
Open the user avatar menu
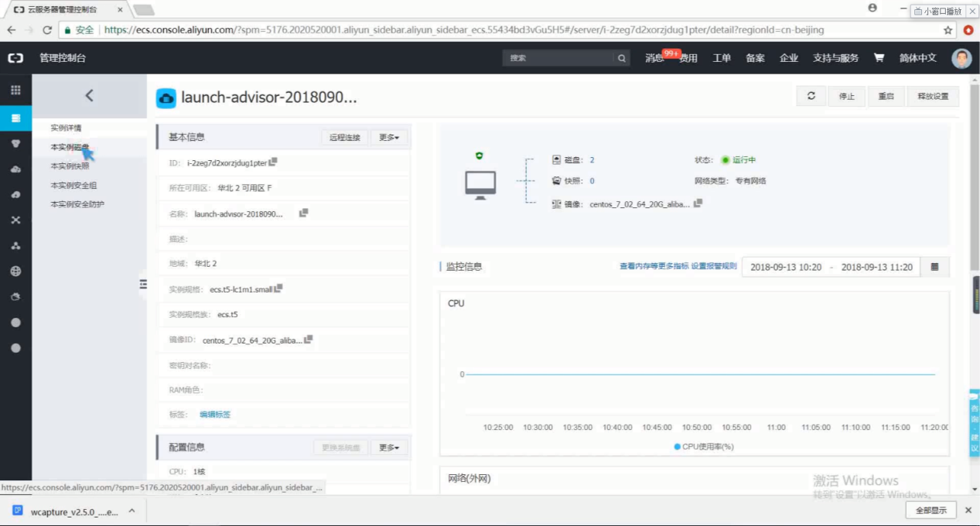coord(961,58)
